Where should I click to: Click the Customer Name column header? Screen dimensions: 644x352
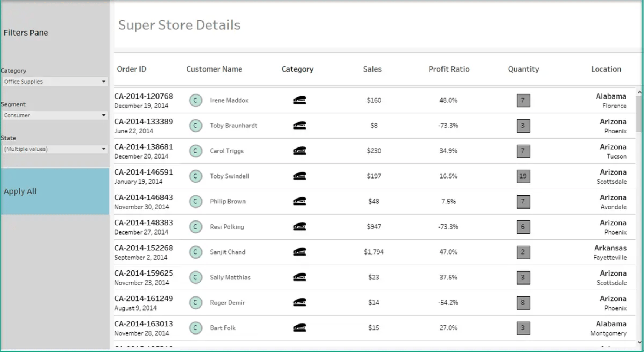pos(214,69)
